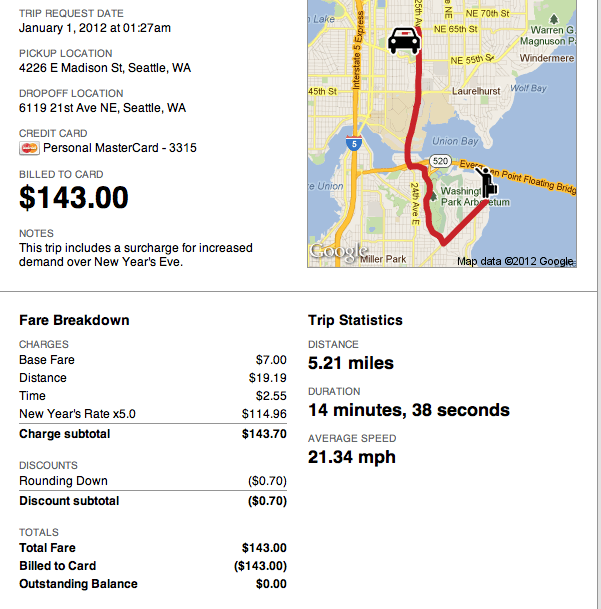This screenshot has width=601, height=609.
Task: Click the Rounding Down discount label
Action: pyautogui.click(x=63, y=482)
